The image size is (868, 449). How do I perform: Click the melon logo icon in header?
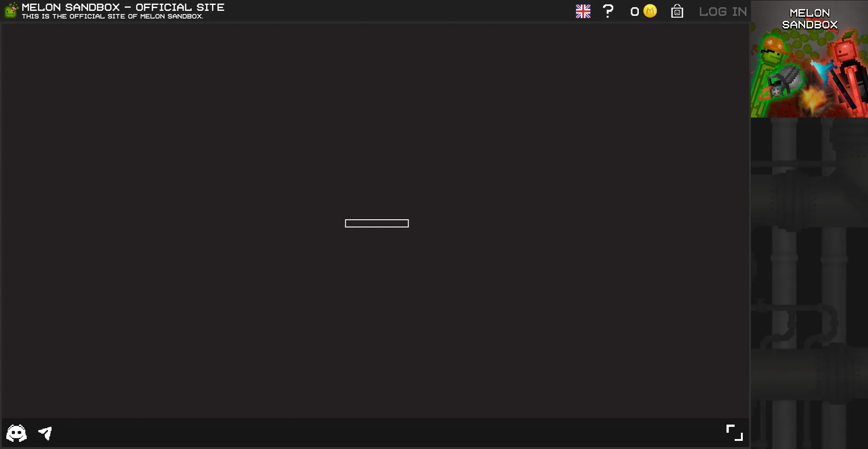(x=11, y=10)
